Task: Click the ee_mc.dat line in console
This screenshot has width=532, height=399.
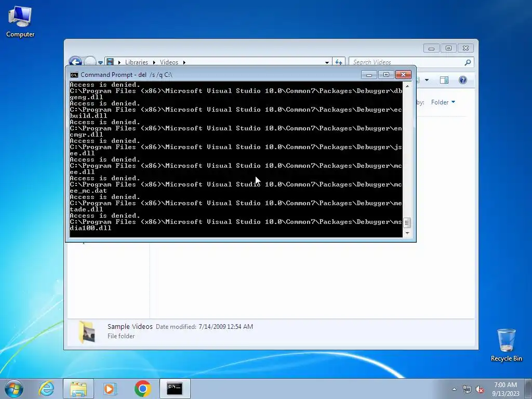Action: 88,191
